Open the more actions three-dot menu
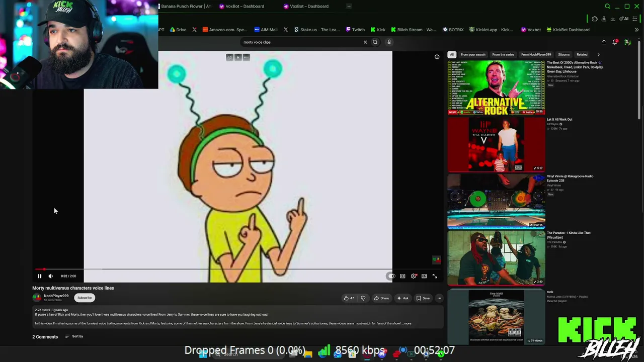 (x=439, y=298)
